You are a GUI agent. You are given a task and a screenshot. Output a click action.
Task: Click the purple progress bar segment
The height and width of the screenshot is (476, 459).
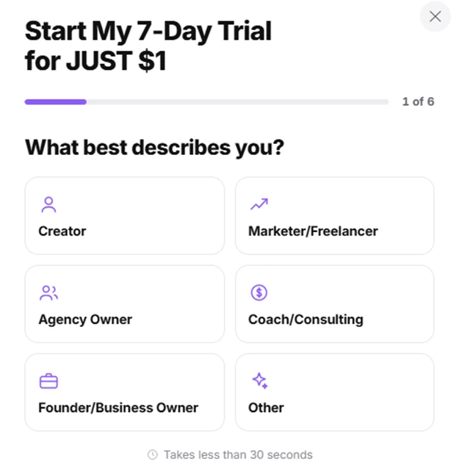56,102
